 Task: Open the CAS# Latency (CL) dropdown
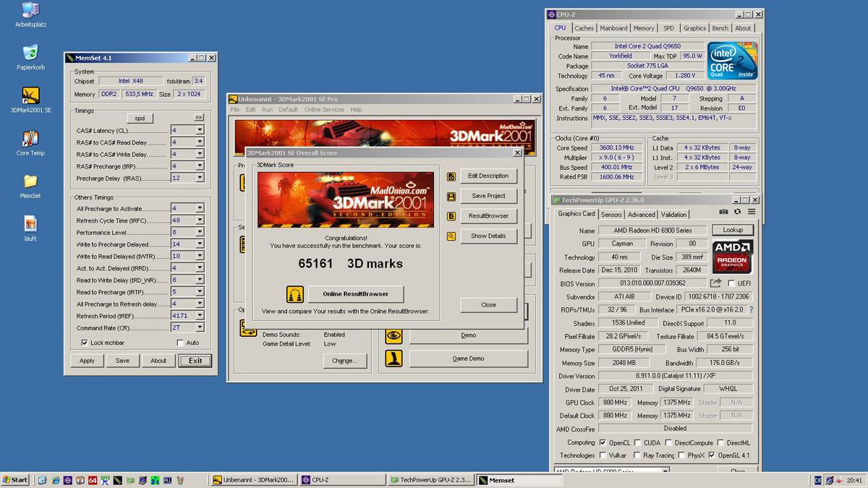coord(200,130)
